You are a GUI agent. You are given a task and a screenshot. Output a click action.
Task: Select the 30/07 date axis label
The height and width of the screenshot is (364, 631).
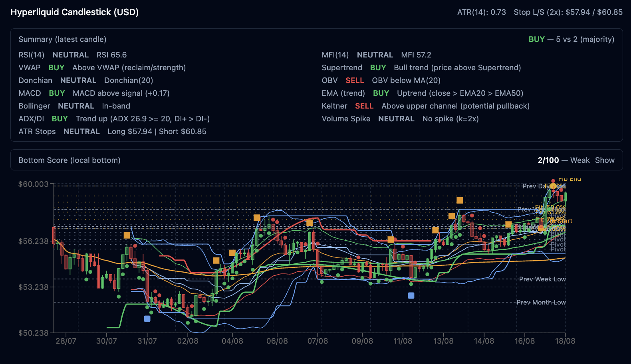click(x=107, y=341)
